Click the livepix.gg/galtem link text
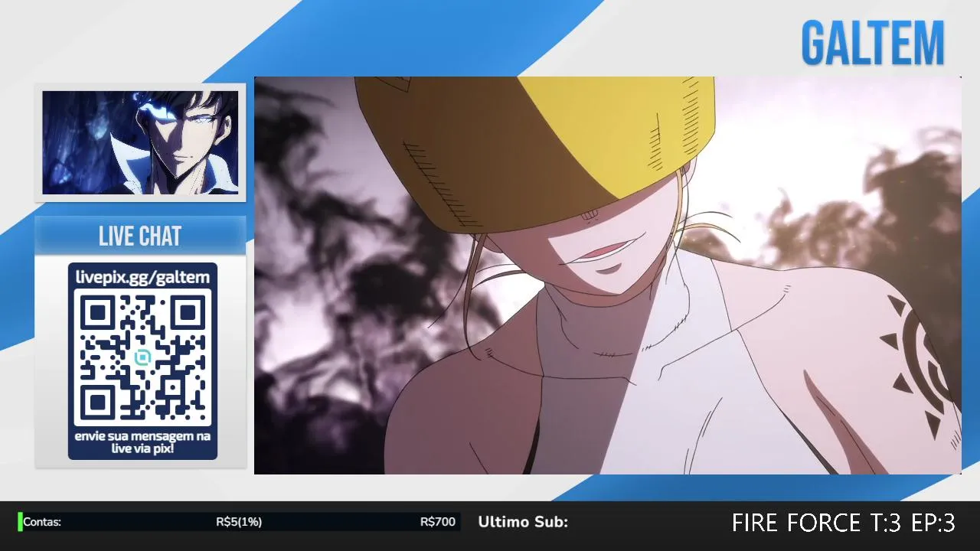The height and width of the screenshot is (551, 980). 142,278
